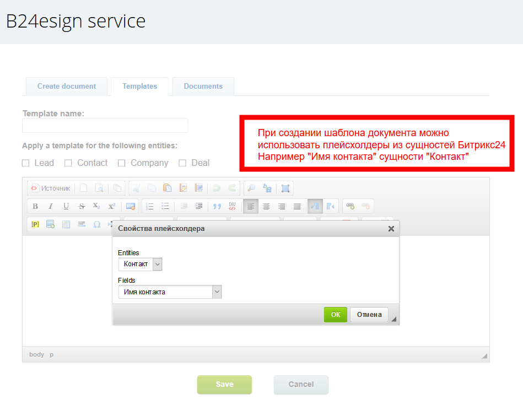This screenshot has width=523, height=420.
Task: Click the Insert Image icon
Action: (x=50, y=224)
